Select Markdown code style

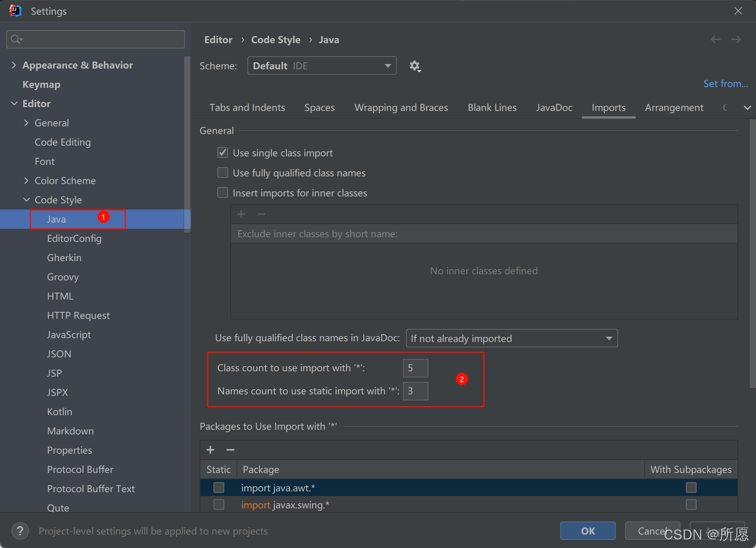pyautogui.click(x=71, y=431)
